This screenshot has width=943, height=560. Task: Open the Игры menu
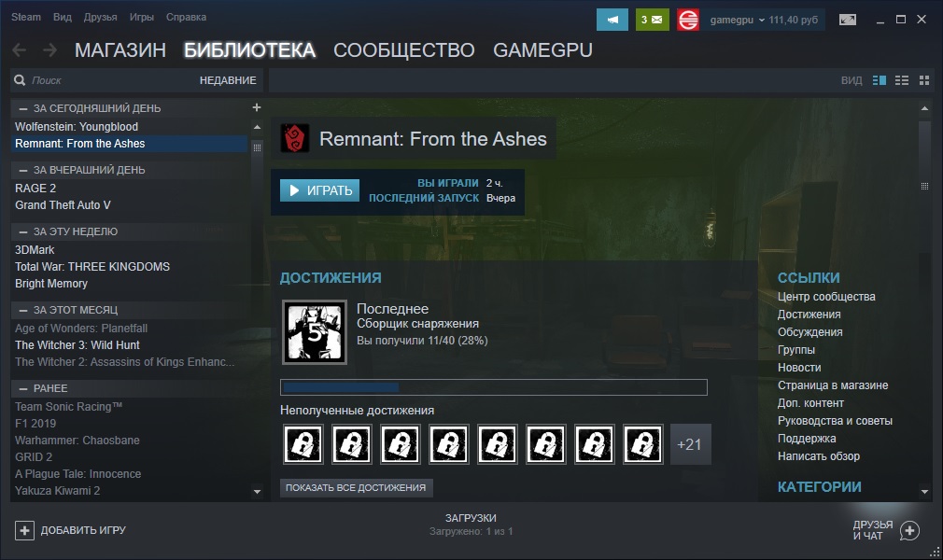(x=142, y=17)
